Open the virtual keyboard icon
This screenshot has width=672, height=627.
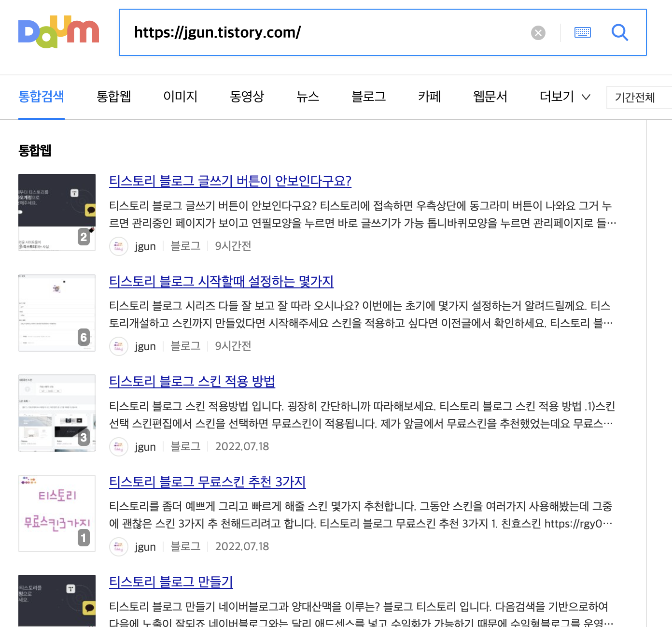point(583,32)
